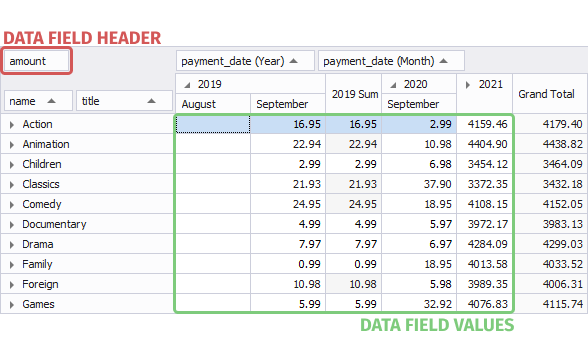The height and width of the screenshot is (360, 588).
Task: Select the empty Action August cell
Action: point(213,124)
